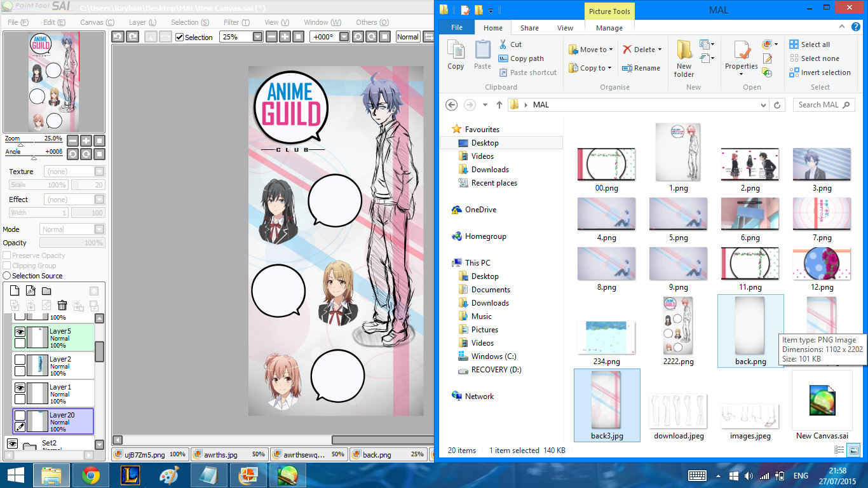Show Layer2 by clicking its visibility box

coord(20,359)
